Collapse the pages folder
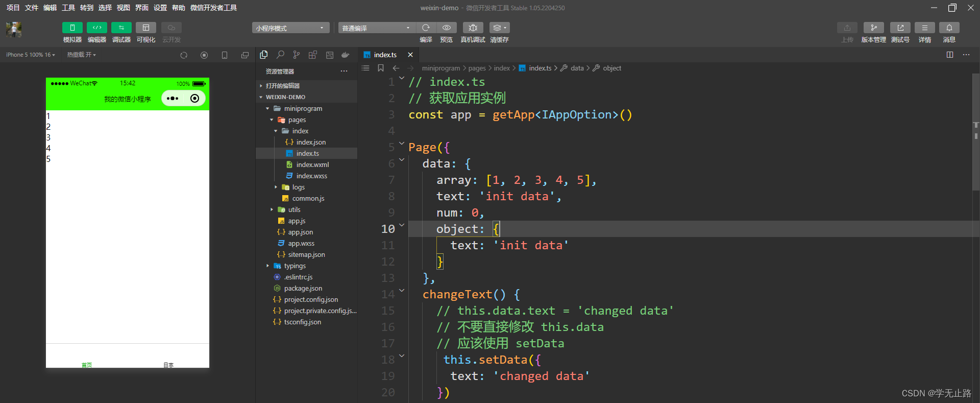 tap(272, 120)
